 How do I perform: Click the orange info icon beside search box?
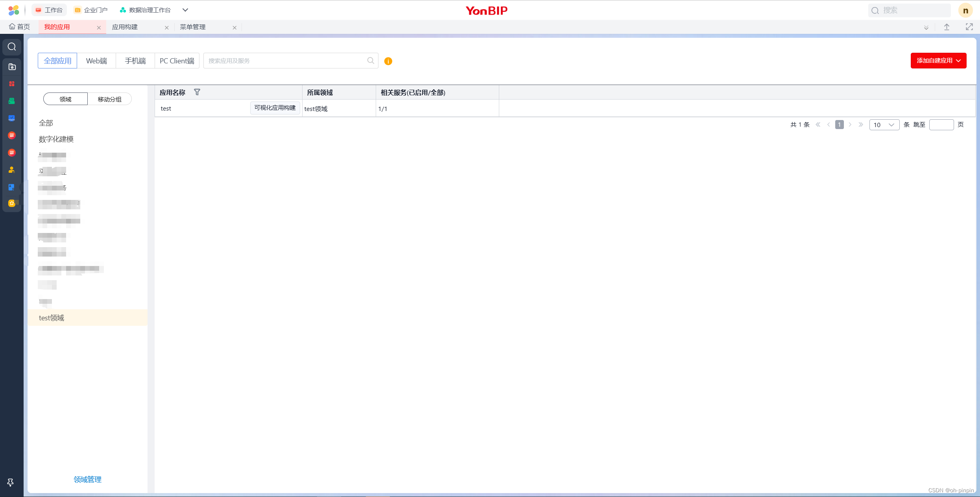(388, 61)
